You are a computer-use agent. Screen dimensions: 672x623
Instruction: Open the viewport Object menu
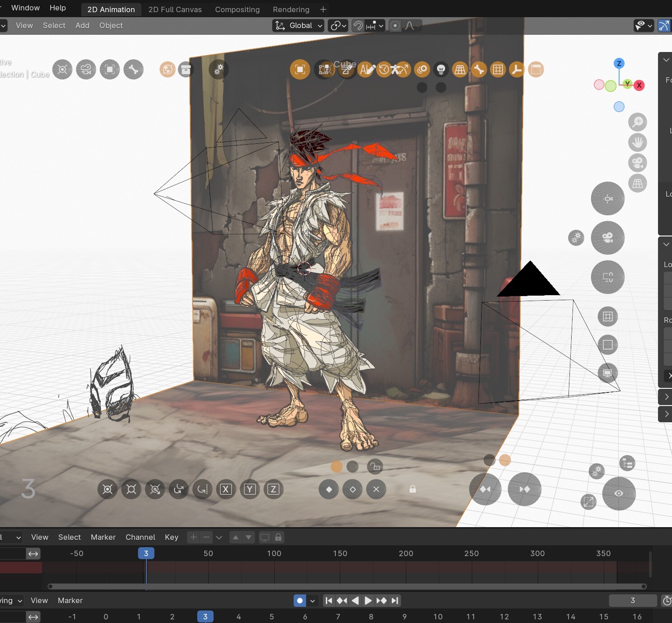(111, 25)
